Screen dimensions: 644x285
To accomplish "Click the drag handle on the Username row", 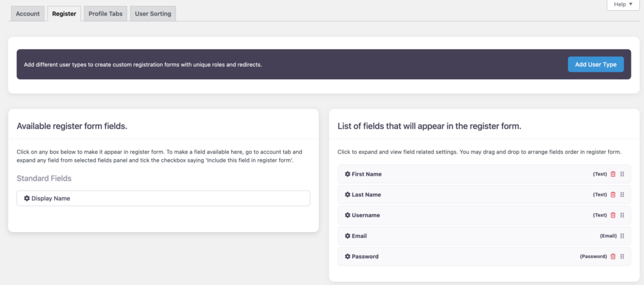I will point(622,215).
